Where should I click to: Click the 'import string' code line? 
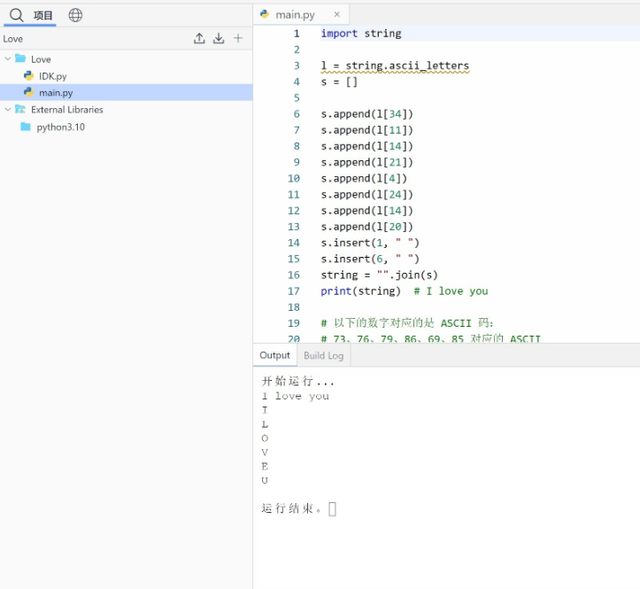click(361, 33)
